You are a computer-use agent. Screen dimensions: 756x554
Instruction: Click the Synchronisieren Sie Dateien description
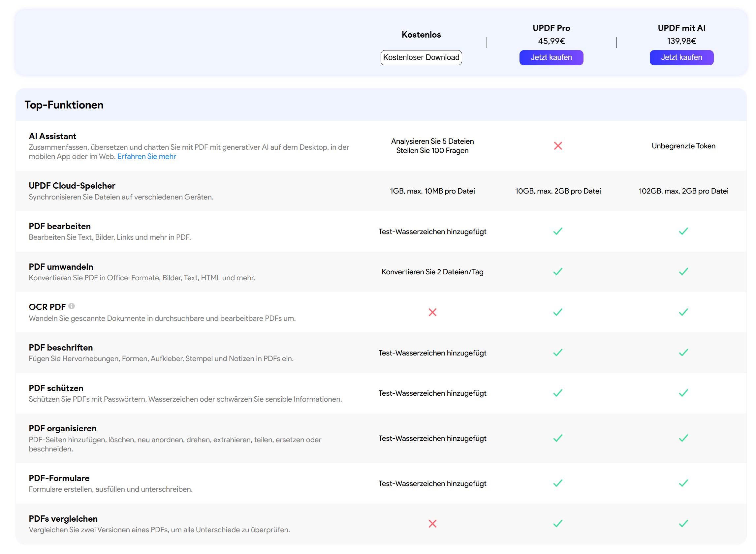121,197
